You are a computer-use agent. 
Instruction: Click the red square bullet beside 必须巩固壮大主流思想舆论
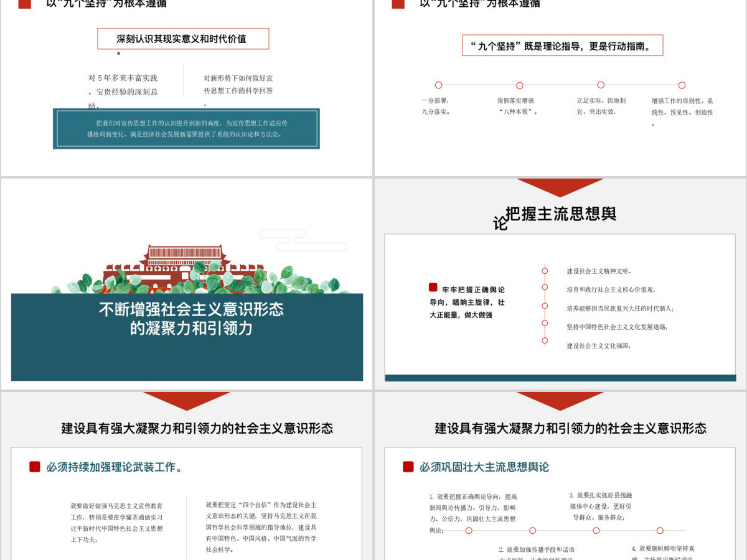click(408, 467)
